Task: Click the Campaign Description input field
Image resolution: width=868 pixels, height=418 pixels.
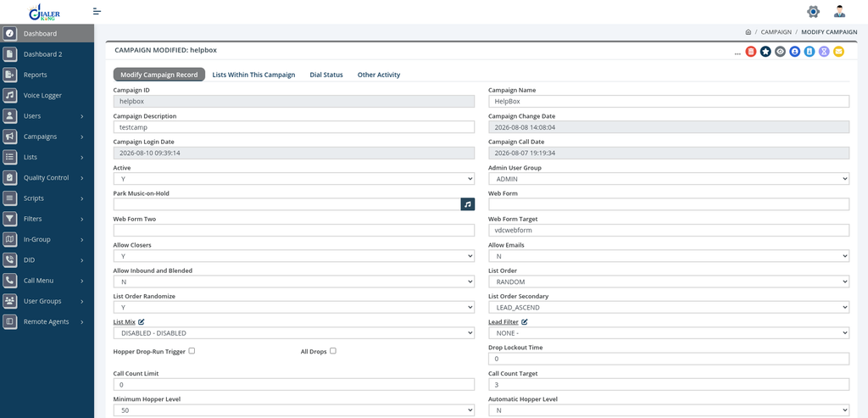Action: pyautogui.click(x=294, y=127)
